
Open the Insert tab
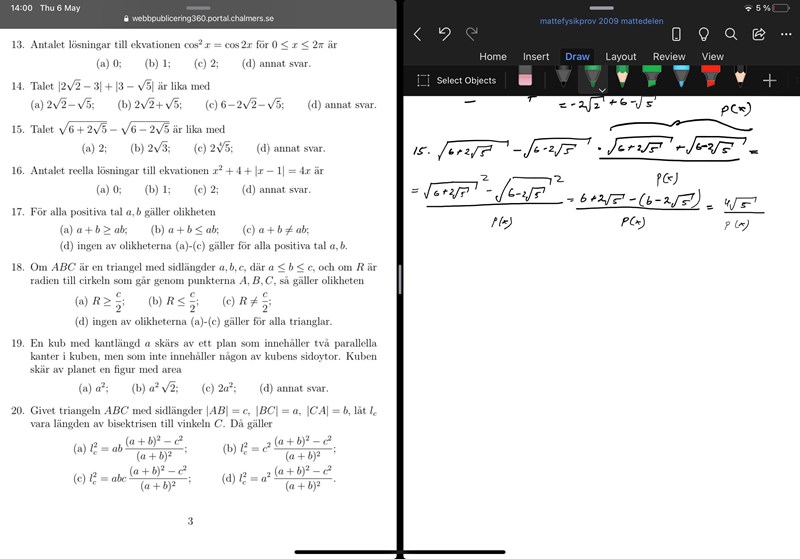tap(535, 57)
